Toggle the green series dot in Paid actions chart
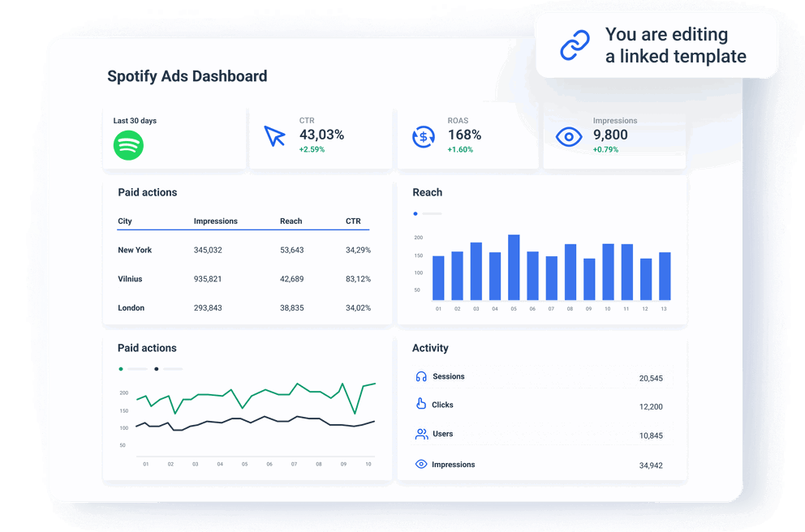Screen dimensions: 805x532 pyautogui.click(x=119, y=368)
